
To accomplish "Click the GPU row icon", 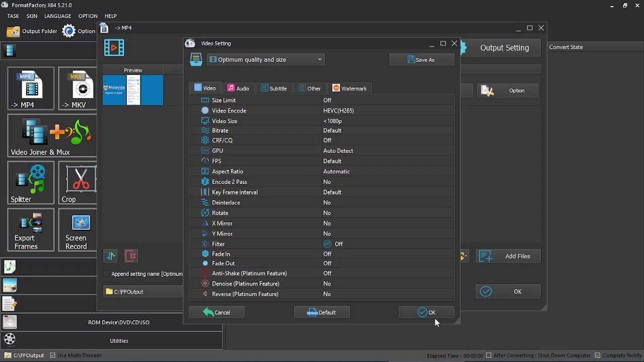I will pyautogui.click(x=205, y=150).
